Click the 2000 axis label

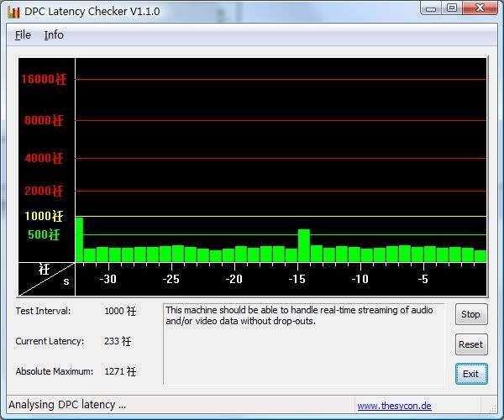click(44, 191)
